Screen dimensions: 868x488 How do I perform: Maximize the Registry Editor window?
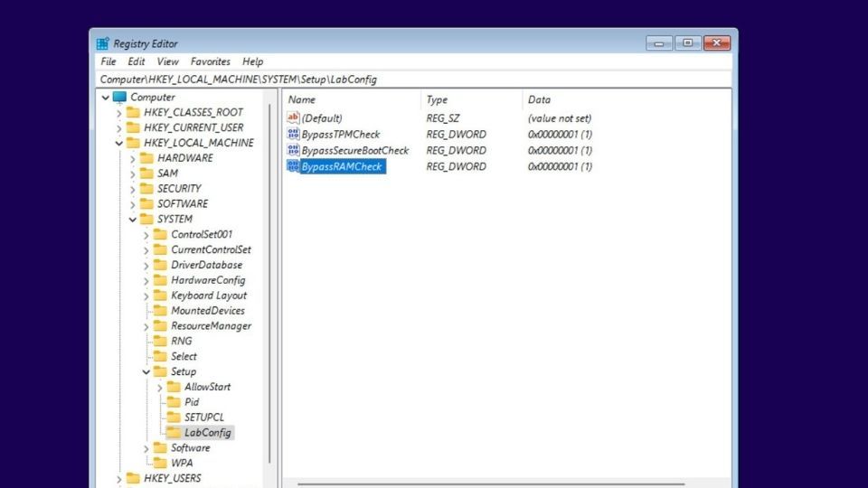(x=687, y=43)
